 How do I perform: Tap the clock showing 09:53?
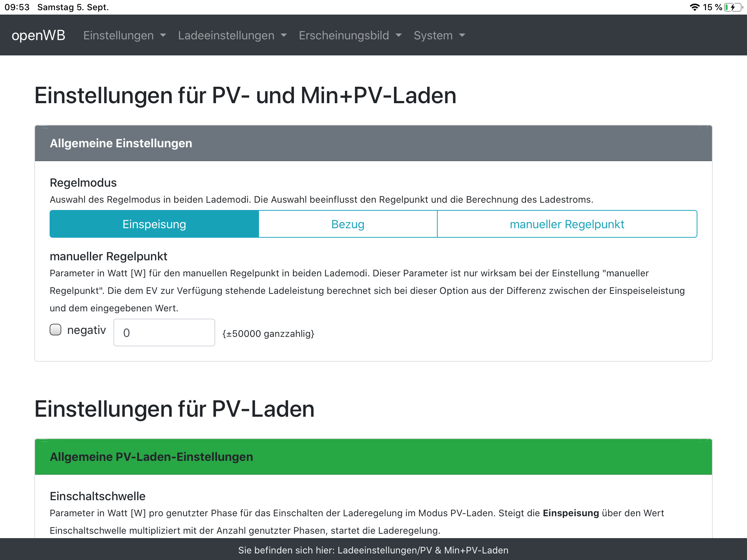17,7
